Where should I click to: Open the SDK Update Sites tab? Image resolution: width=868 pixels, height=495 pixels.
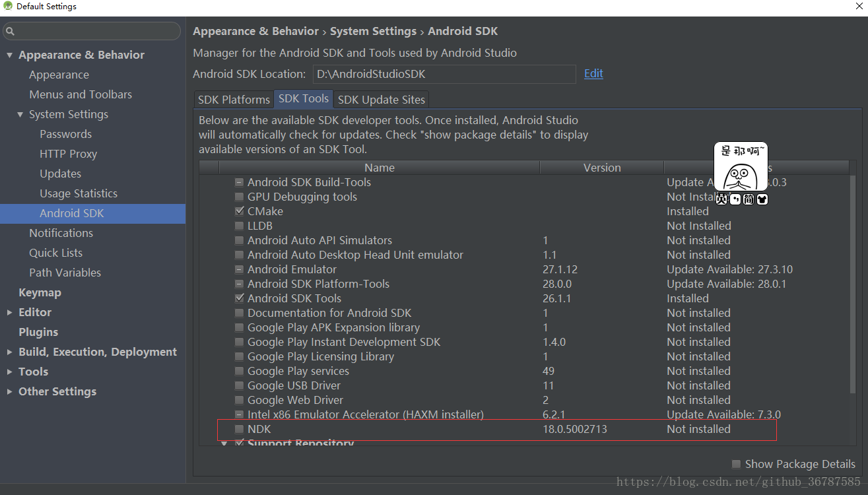[382, 100]
